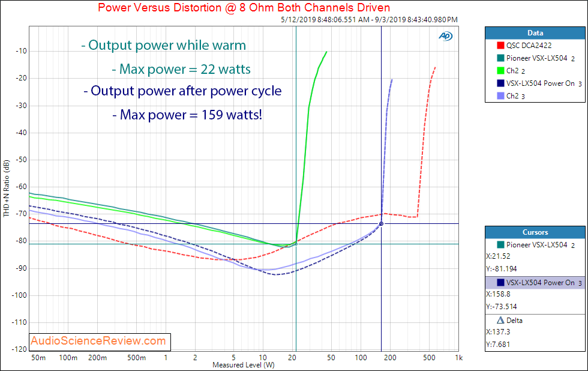Click the -10 tick on vertical axis
Viewport: 588px width, 371px height.
[20, 51]
